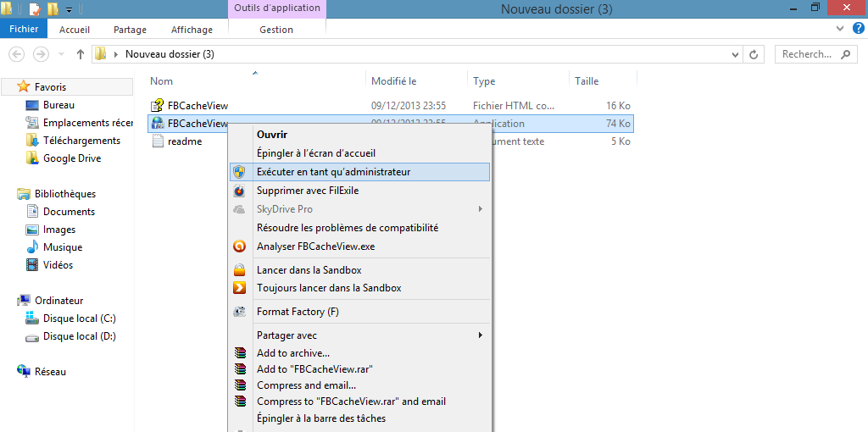Viewport: 868px width, 432px height.
Task: Switch to the Partage ribbon tab
Action: [130, 30]
